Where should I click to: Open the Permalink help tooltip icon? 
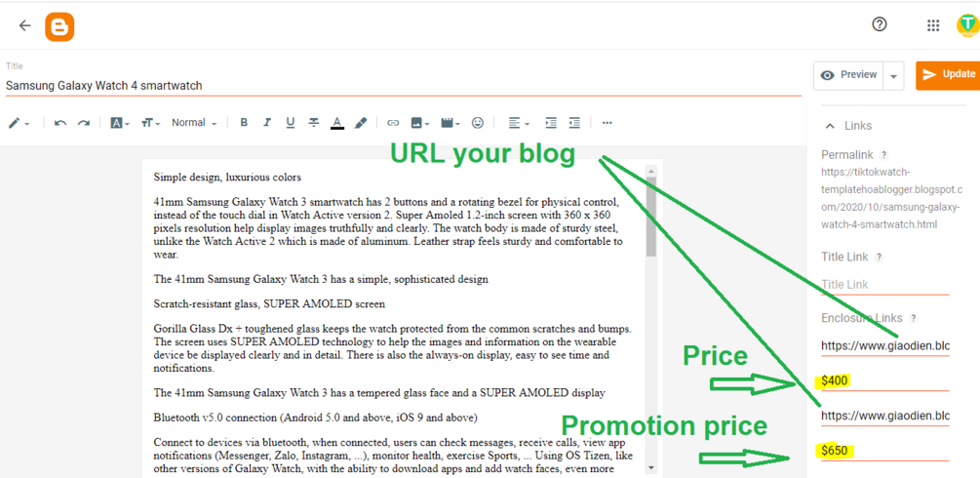(x=883, y=154)
